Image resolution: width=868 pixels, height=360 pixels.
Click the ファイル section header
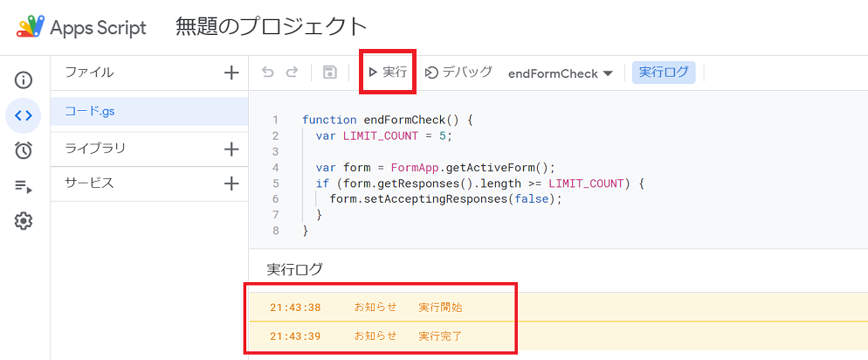90,72
